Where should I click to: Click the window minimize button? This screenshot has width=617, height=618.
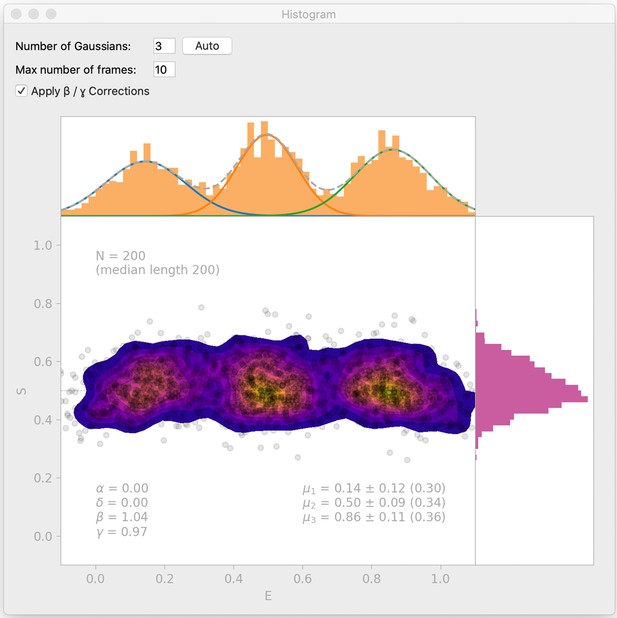[x=34, y=14]
